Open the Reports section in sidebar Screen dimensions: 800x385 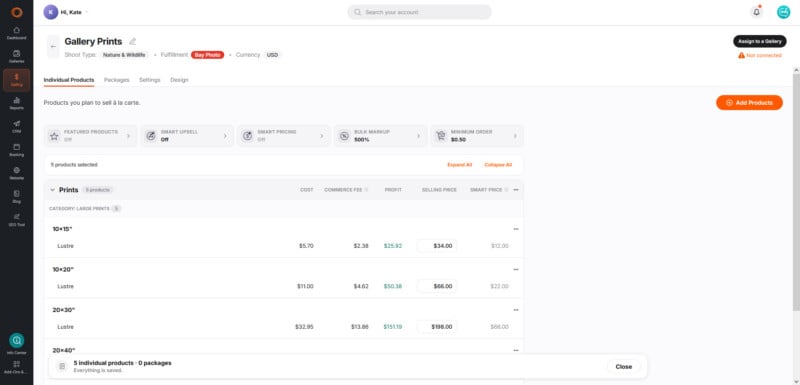16,104
